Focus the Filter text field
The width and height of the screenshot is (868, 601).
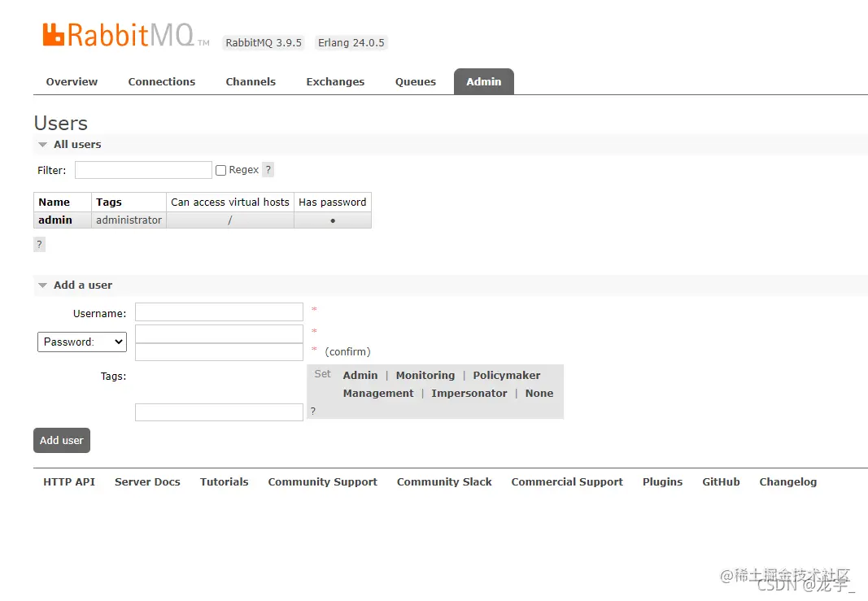143,170
